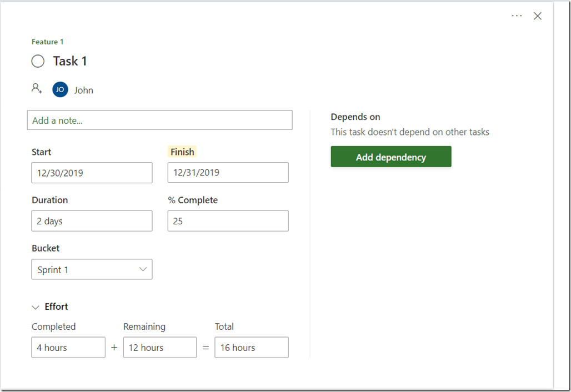Click the Task 1 title text

click(x=70, y=61)
